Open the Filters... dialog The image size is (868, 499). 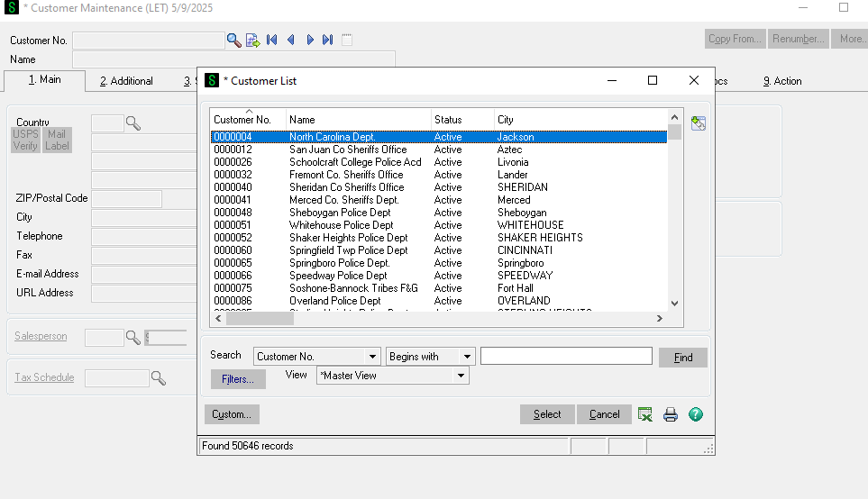pyautogui.click(x=238, y=379)
